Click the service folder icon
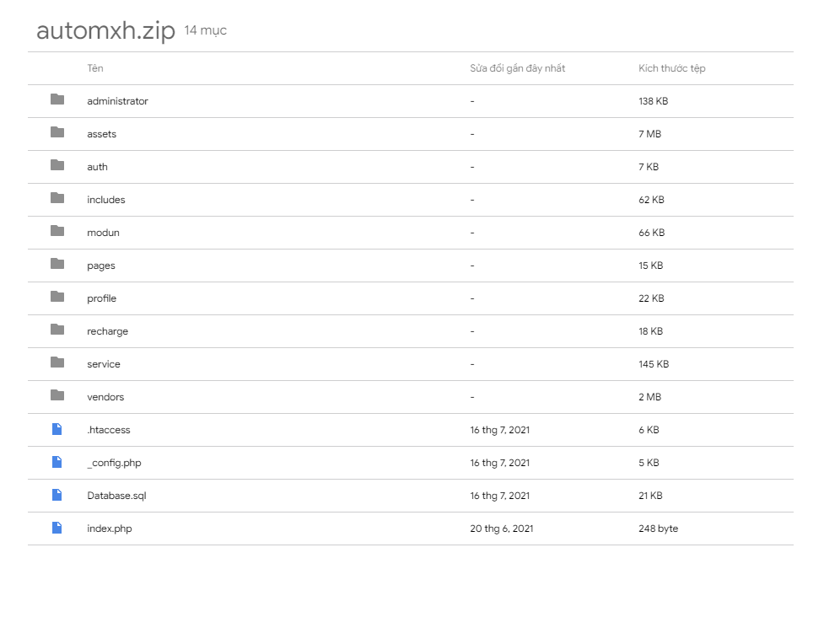The height and width of the screenshot is (644, 824). pos(57,363)
